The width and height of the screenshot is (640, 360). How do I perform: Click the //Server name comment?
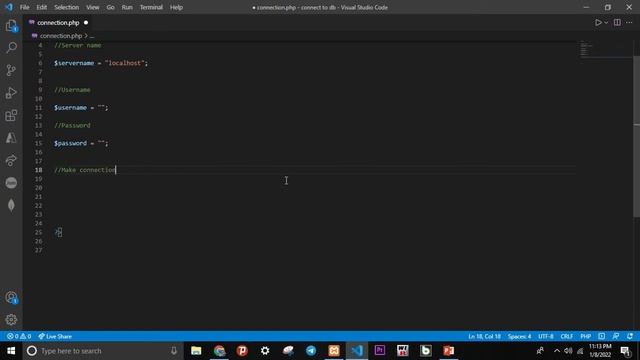(x=78, y=45)
